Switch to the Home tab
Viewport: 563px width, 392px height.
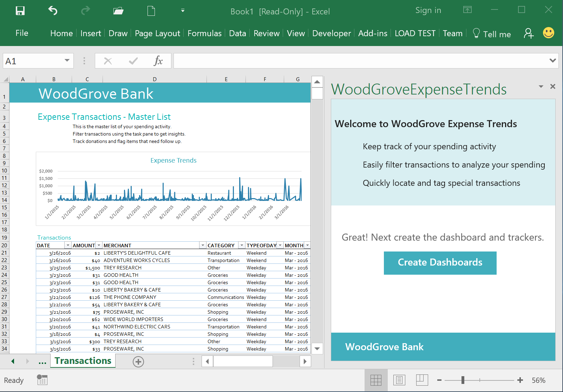(x=61, y=33)
